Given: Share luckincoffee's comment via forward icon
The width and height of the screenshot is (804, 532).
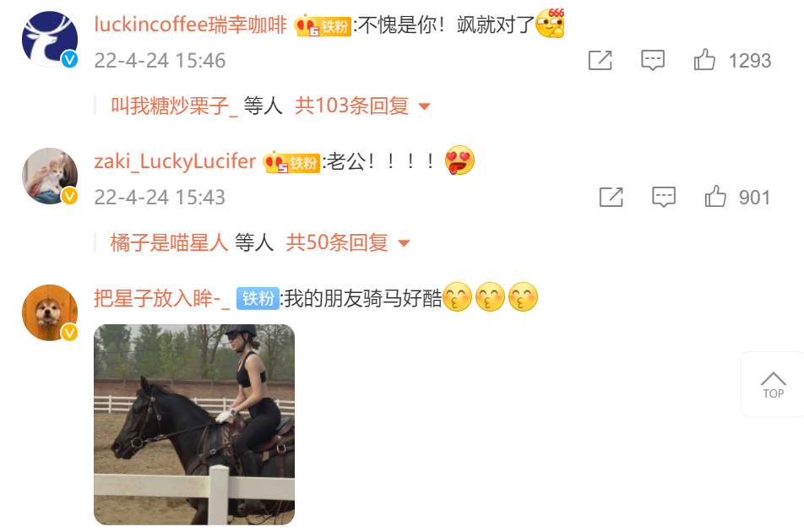Looking at the screenshot, I should click(600, 61).
